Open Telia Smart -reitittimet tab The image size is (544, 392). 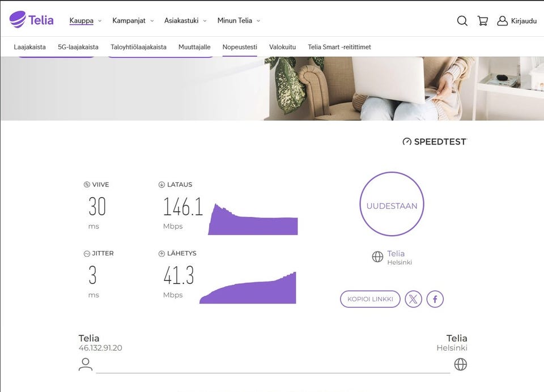pos(339,47)
